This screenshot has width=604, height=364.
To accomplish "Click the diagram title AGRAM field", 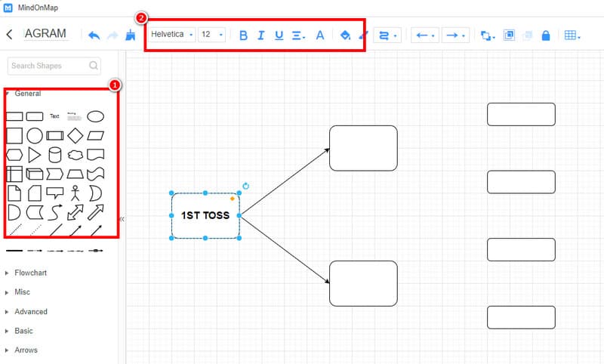I will (x=46, y=33).
